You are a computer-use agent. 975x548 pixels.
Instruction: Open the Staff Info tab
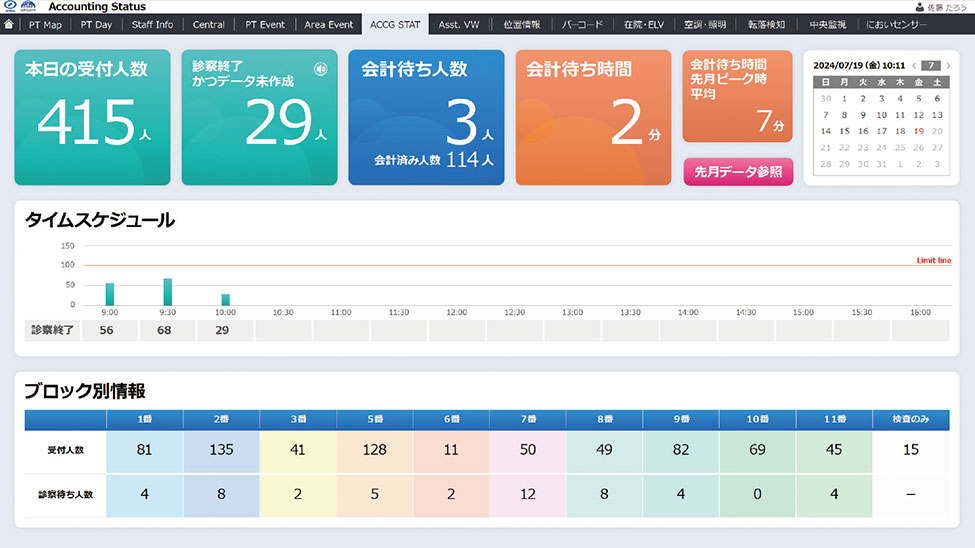[152, 24]
